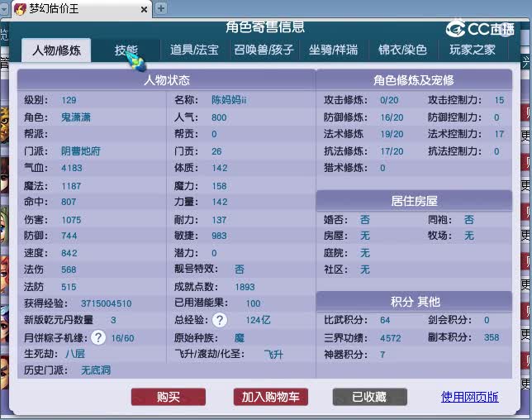Open the 技能 tab

[x=126, y=50]
